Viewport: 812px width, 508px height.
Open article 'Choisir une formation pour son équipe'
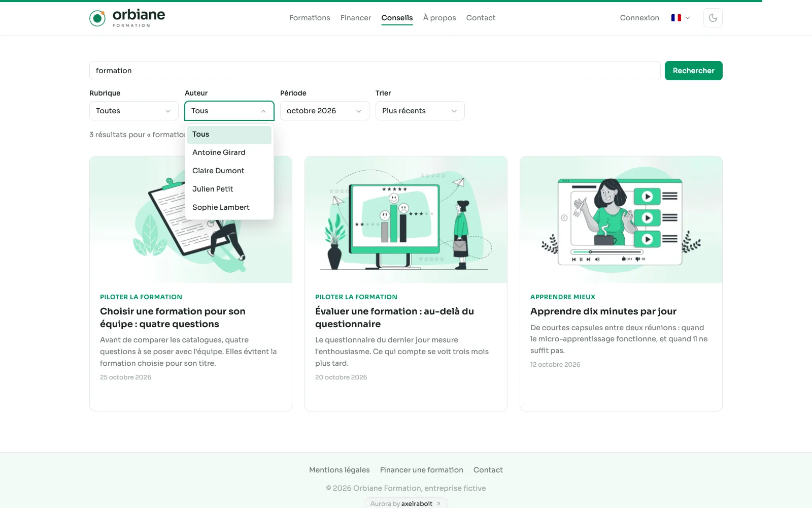coord(173,317)
